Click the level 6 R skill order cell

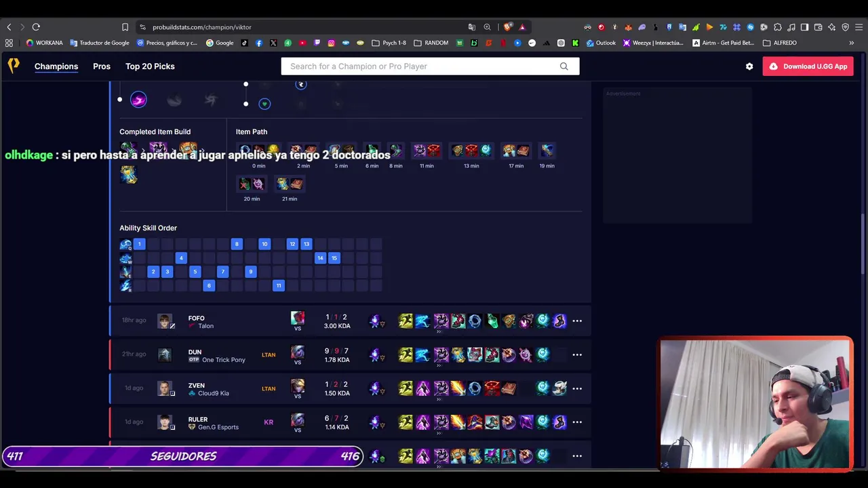pos(209,286)
